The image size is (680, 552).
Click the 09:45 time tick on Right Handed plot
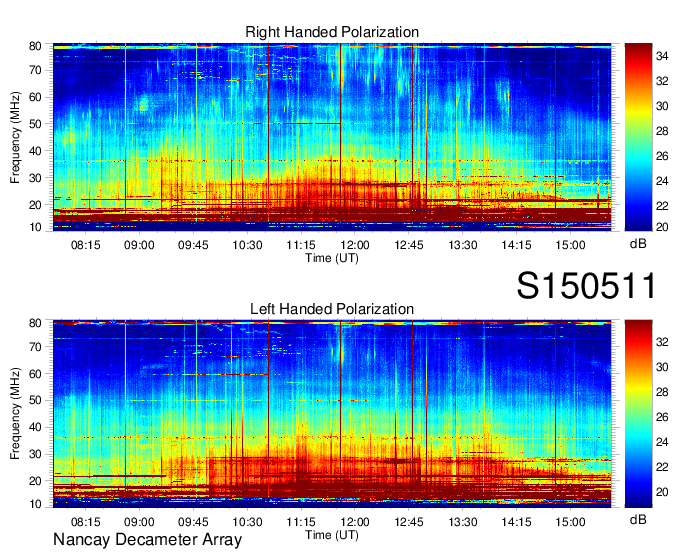tap(193, 245)
